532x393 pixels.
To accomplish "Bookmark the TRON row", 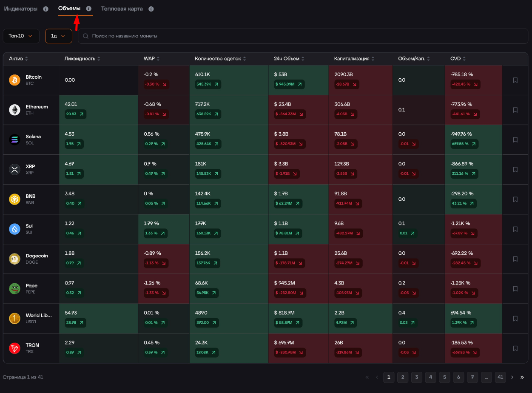I will pyautogui.click(x=515, y=348).
